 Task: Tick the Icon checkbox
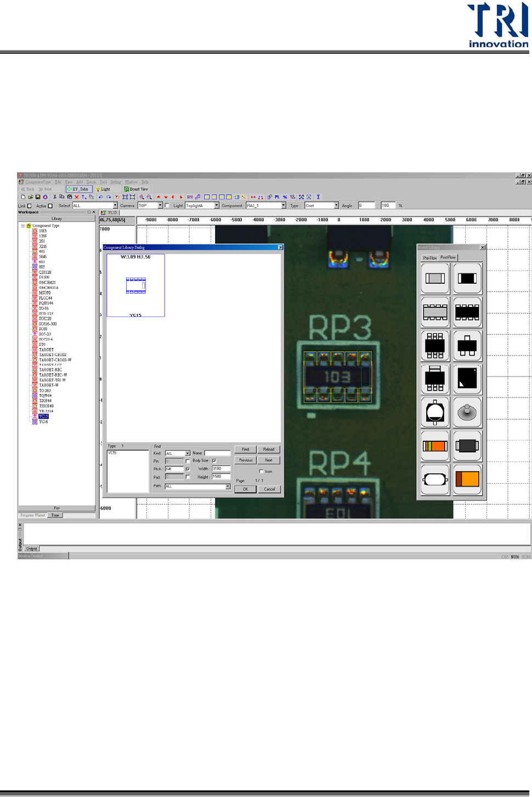[x=261, y=472]
